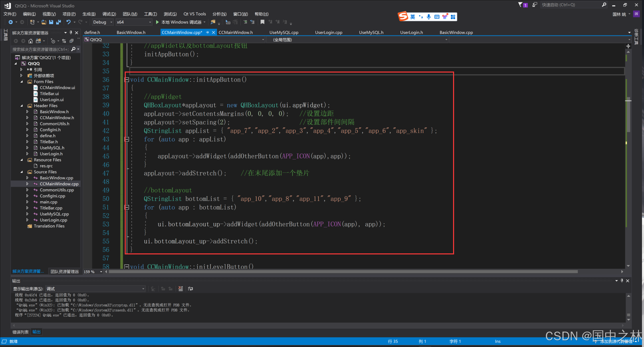Select UseMySQL.h in Header Files

click(x=52, y=148)
